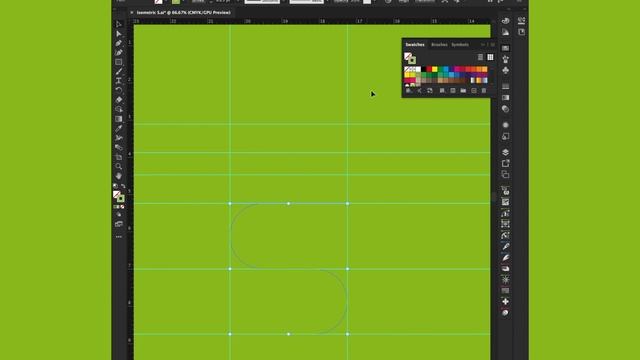Reset to default fill and stroke

(x=116, y=186)
